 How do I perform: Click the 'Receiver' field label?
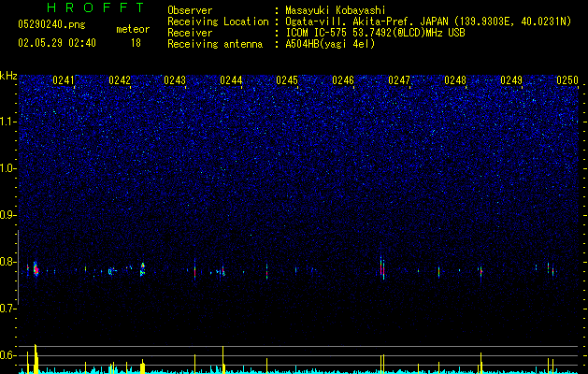coord(190,33)
